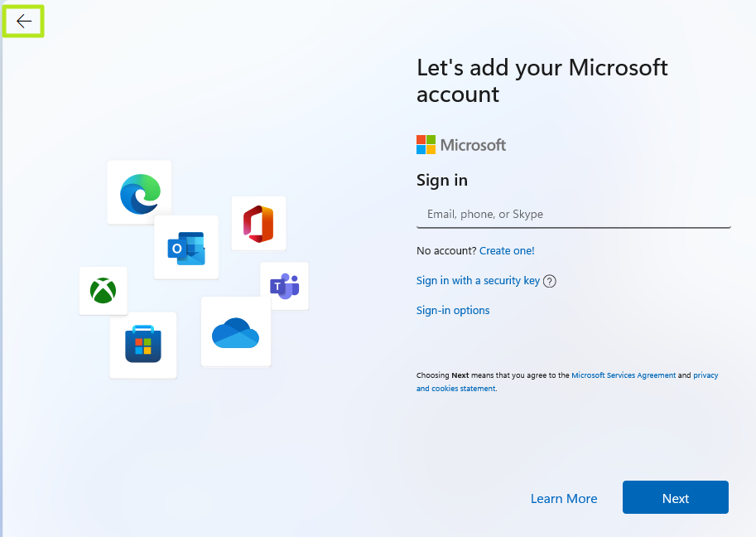Open the security key help tooltip
This screenshot has width=756, height=537.
[x=550, y=281]
